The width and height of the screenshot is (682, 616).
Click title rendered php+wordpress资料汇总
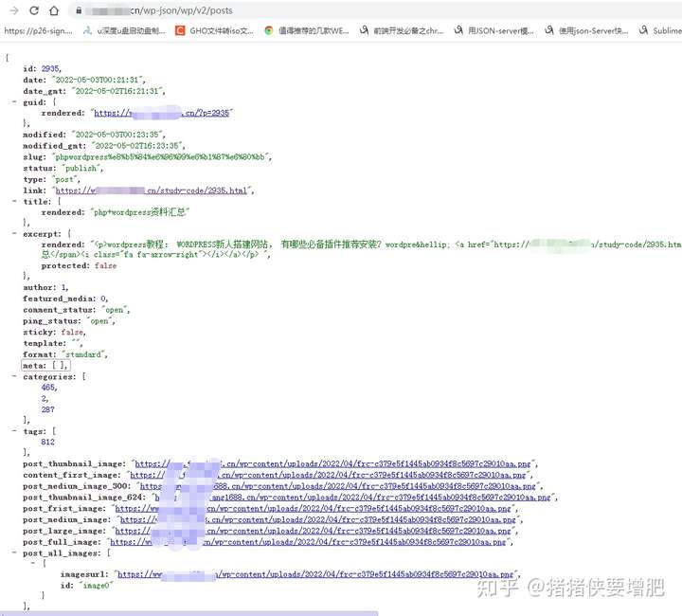point(139,212)
